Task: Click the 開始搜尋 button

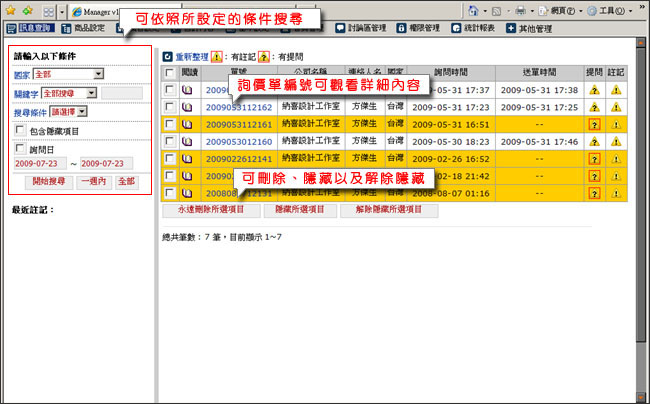Action: pyautogui.click(x=49, y=182)
